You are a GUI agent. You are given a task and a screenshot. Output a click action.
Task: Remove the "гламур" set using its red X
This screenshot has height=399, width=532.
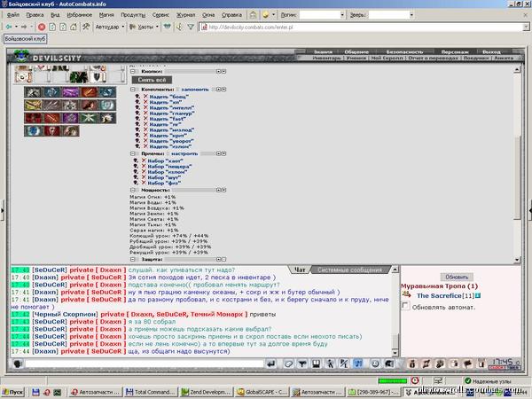point(145,113)
